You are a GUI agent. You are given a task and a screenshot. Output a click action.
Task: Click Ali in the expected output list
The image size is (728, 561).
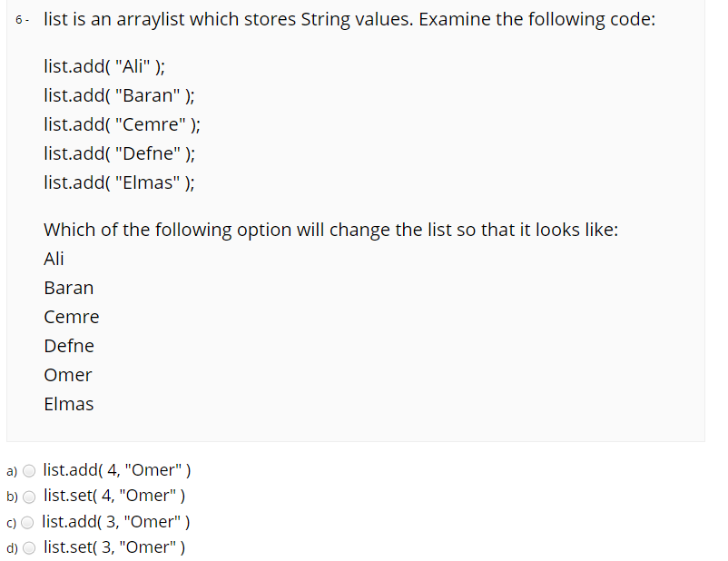pyautogui.click(x=54, y=259)
